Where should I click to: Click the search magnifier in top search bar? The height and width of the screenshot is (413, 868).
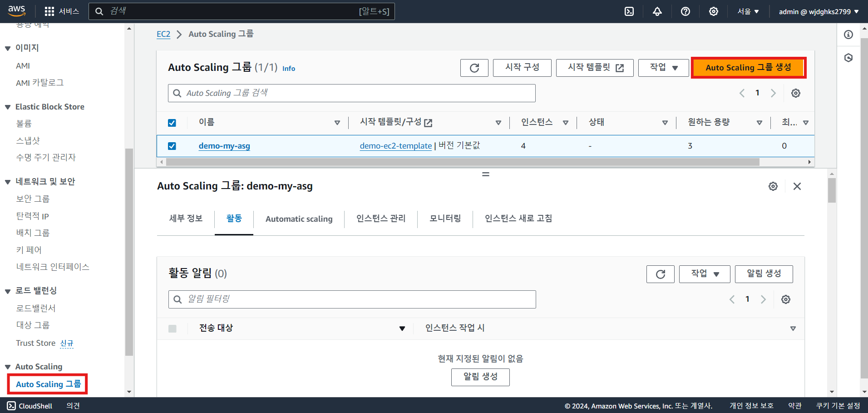pos(99,11)
